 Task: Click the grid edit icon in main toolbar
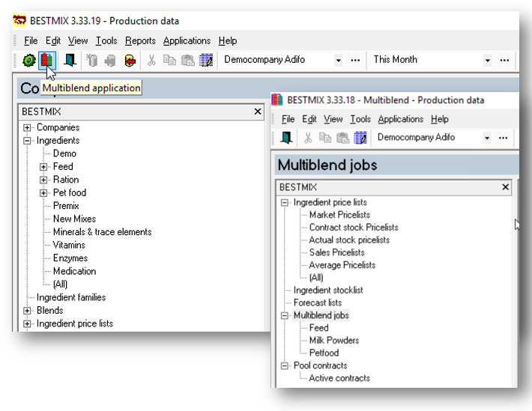coord(206,61)
